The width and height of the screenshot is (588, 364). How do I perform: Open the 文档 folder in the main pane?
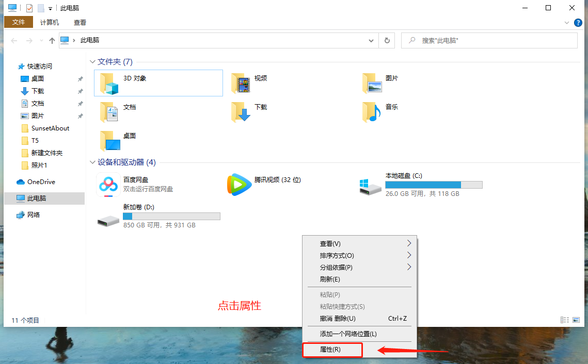coord(109,112)
